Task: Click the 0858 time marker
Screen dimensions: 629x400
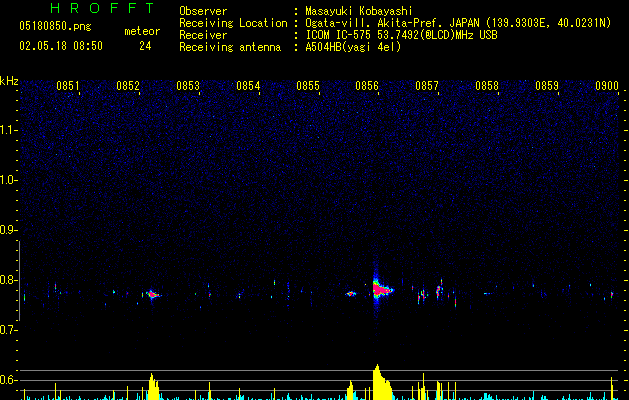Action: (x=487, y=86)
